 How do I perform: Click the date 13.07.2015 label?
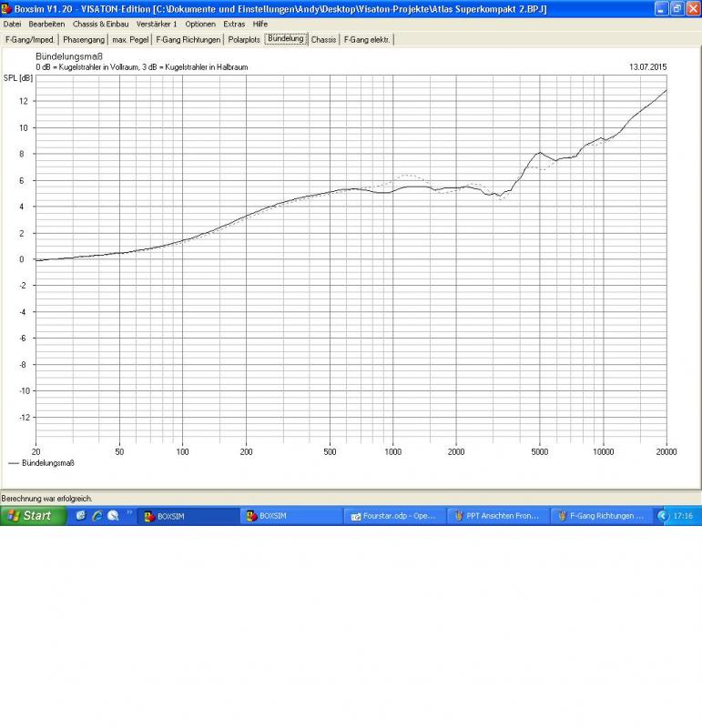pyautogui.click(x=647, y=66)
